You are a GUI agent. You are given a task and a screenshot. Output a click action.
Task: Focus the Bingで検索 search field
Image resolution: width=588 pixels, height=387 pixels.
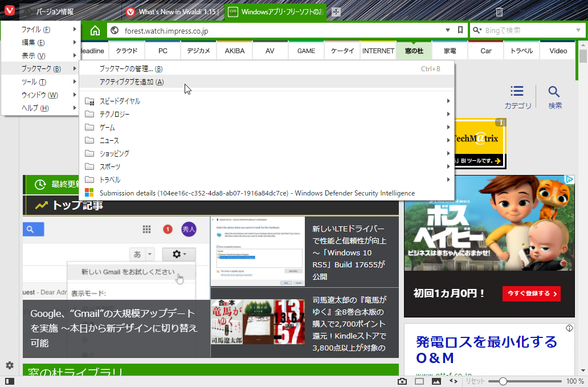pyautogui.click(x=529, y=30)
